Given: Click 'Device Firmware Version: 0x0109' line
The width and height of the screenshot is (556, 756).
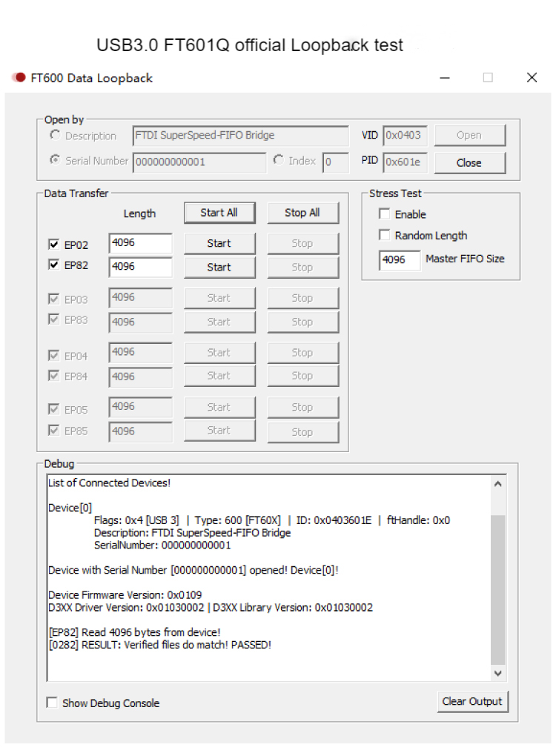Looking at the screenshot, I should click(125, 595).
